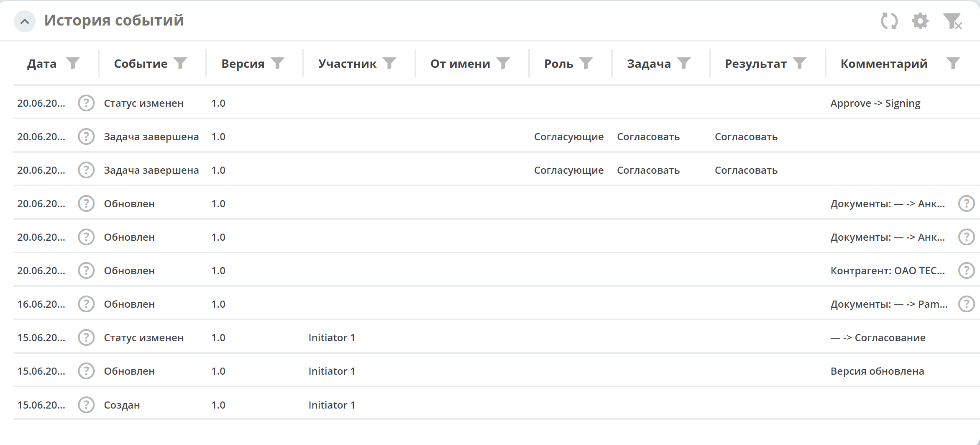Click Initiator 1 in the Создан row
This screenshot has width=980, height=445.
tap(332, 405)
